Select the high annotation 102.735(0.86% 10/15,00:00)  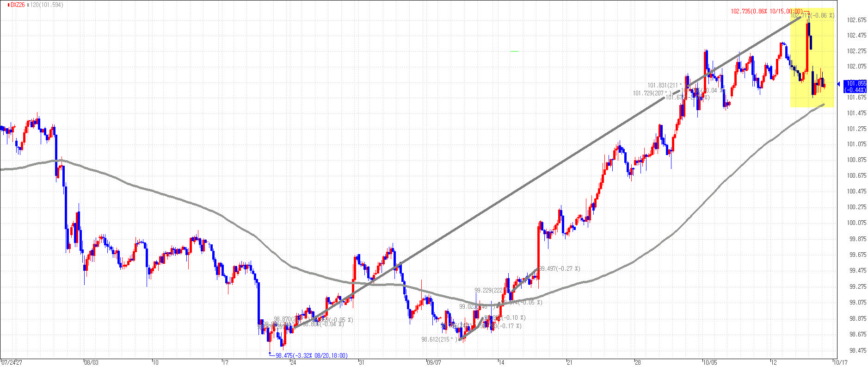[766, 11]
